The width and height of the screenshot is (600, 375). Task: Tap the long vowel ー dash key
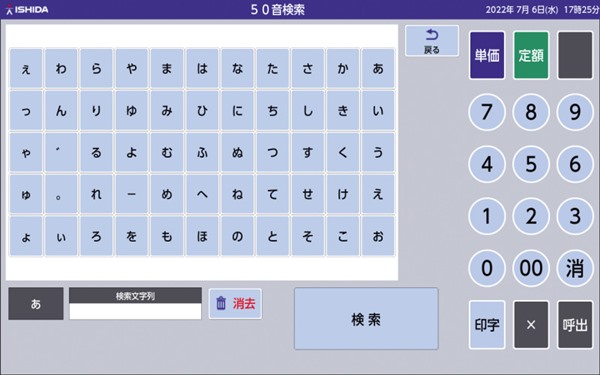(x=132, y=194)
